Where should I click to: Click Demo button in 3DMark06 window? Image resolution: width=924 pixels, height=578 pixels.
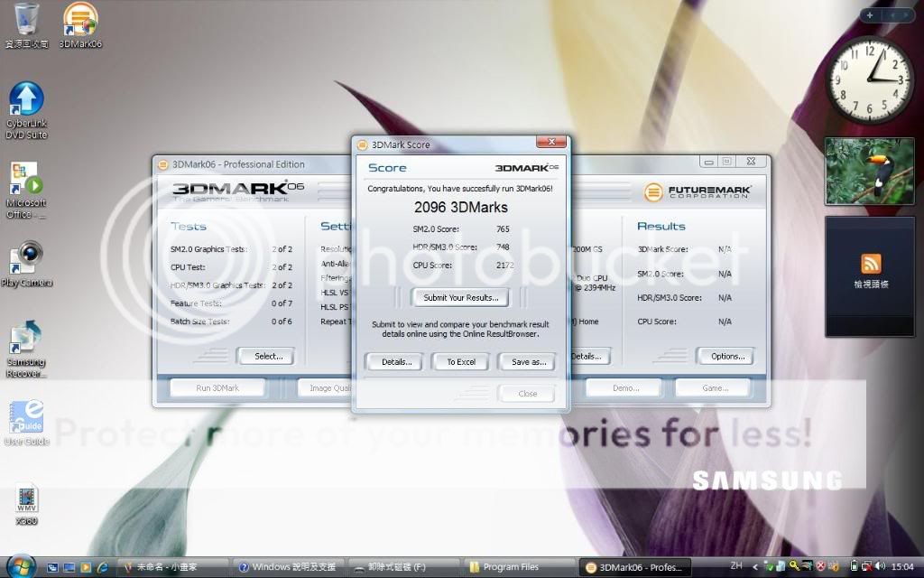coord(625,388)
